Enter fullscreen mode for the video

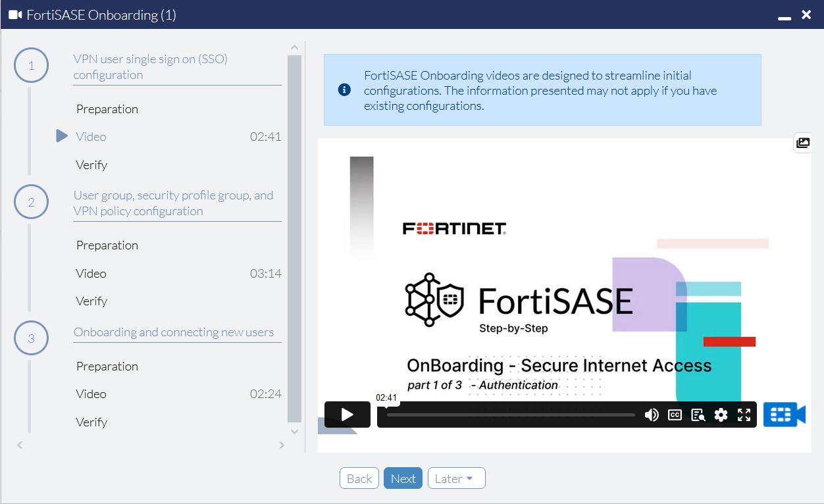click(x=744, y=415)
